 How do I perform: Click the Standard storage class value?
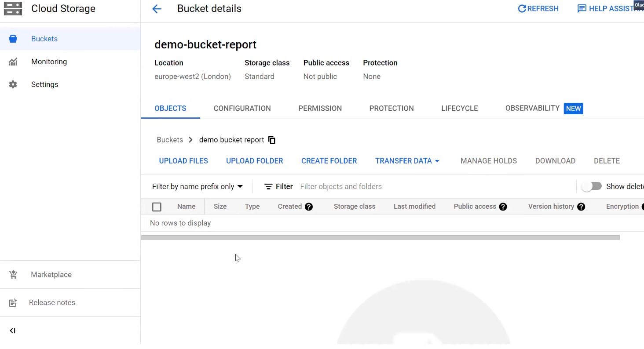[x=260, y=76]
